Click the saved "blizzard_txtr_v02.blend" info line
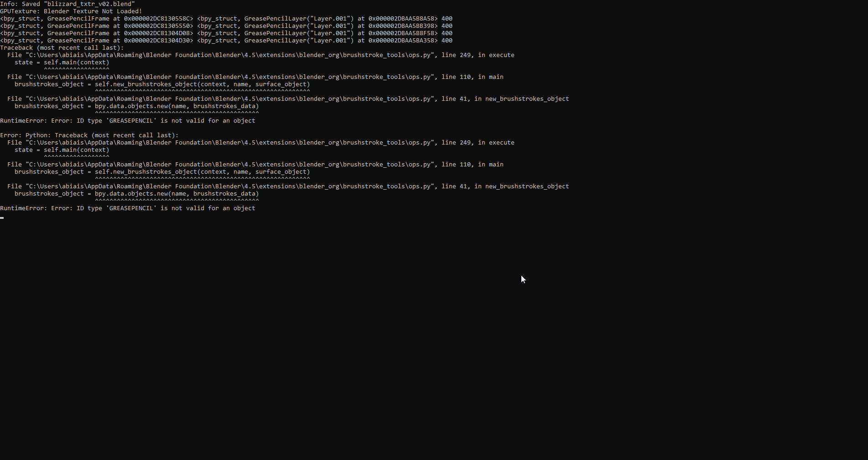Image resolution: width=868 pixels, height=460 pixels. [68, 4]
